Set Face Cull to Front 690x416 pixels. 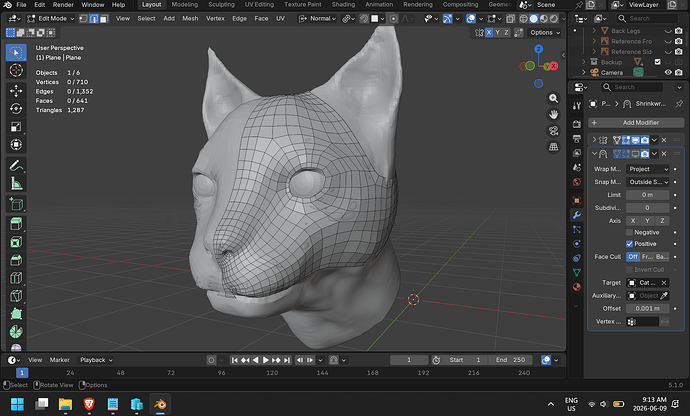pyautogui.click(x=647, y=257)
